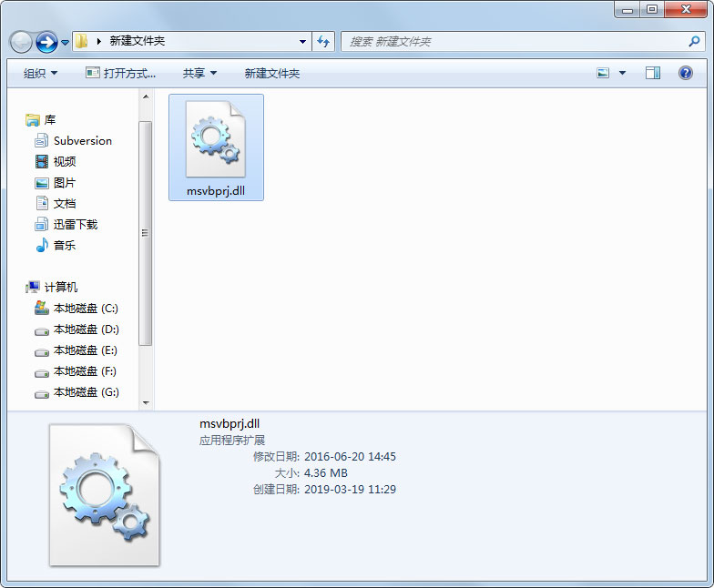Close the Explorer window
Image resolution: width=714 pixels, height=588 pixels.
pyautogui.click(x=685, y=10)
